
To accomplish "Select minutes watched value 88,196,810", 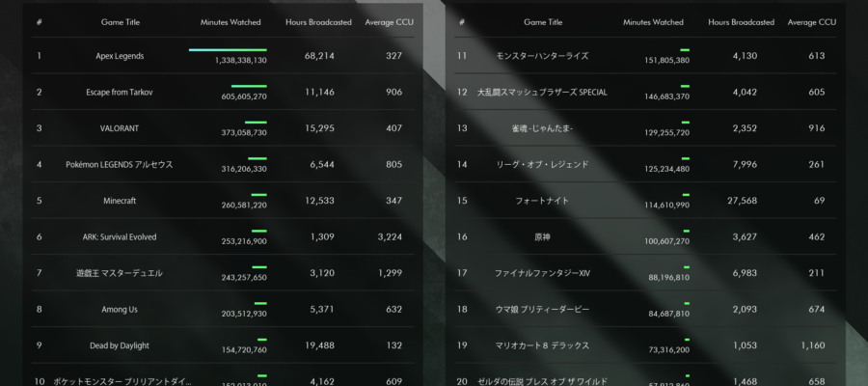I will pyautogui.click(x=669, y=278).
